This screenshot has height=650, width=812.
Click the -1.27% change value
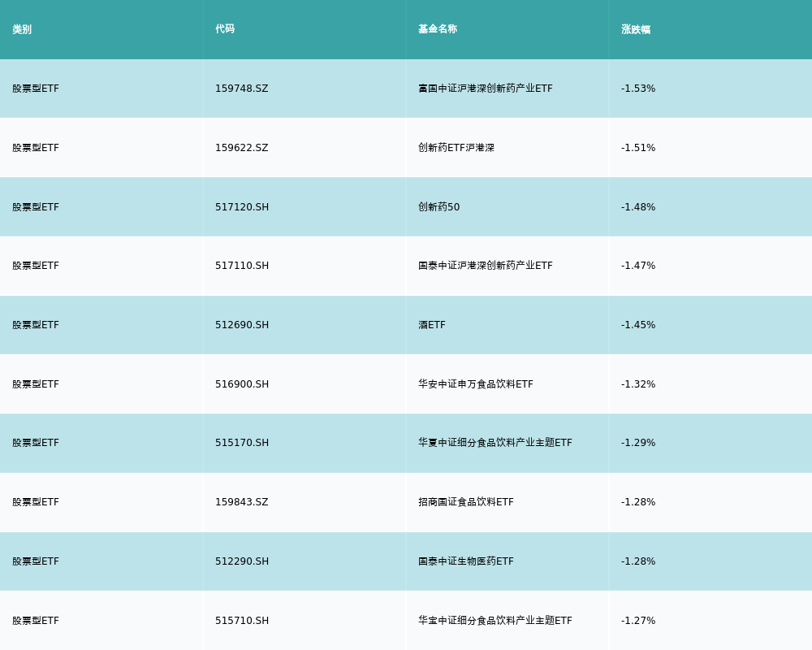coord(638,621)
